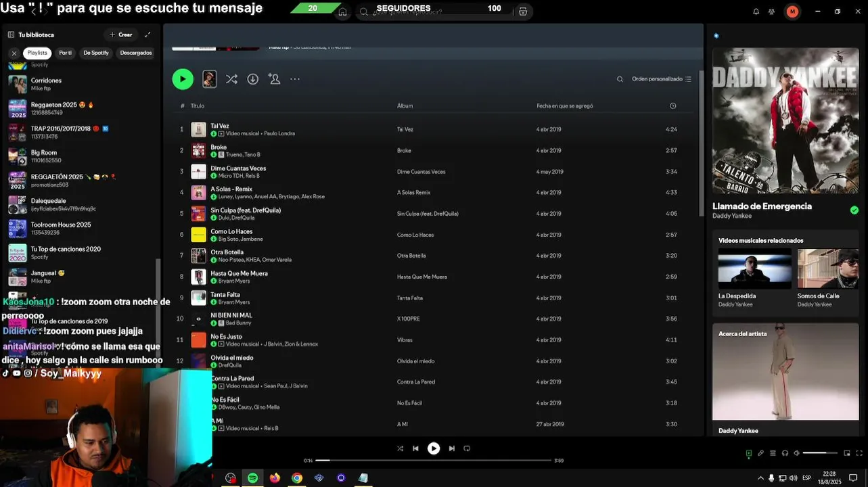Invite collaborators with the add-person icon
The image size is (868, 487).
274,79
